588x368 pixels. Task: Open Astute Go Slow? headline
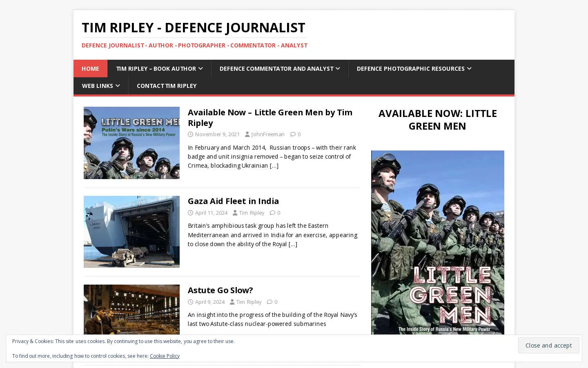click(x=220, y=290)
